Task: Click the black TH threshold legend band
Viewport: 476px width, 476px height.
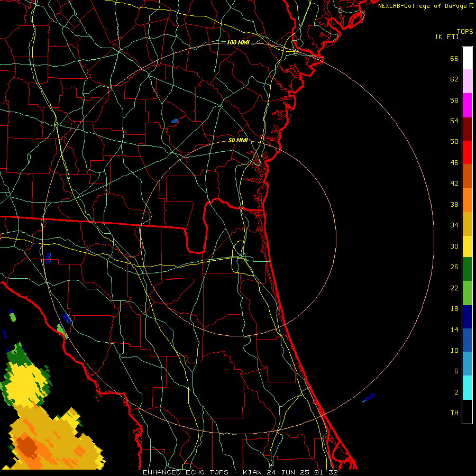Action: (x=467, y=411)
